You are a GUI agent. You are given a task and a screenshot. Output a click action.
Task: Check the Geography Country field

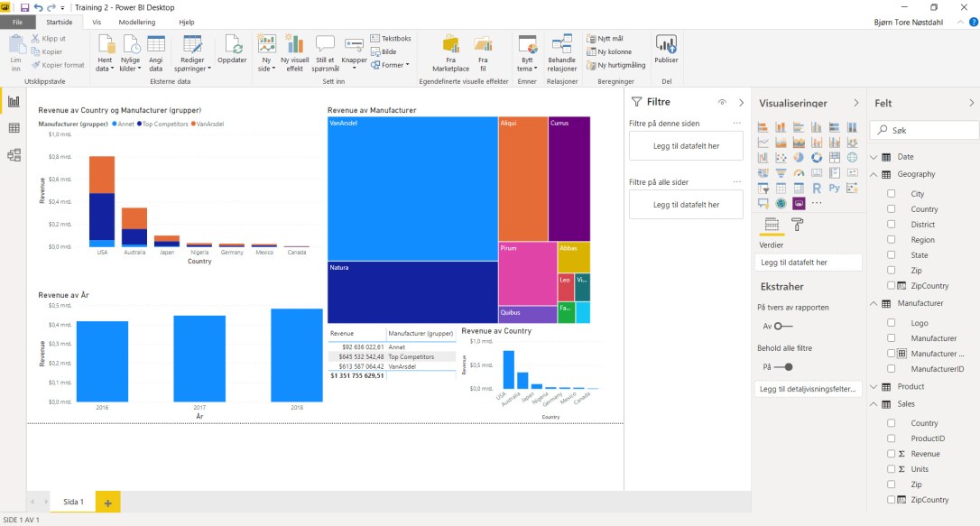[x=892, y=209]
